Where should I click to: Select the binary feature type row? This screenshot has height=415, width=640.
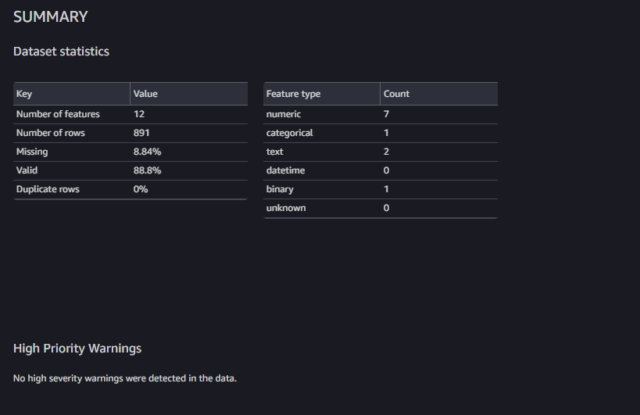click(x=380, y=189)
